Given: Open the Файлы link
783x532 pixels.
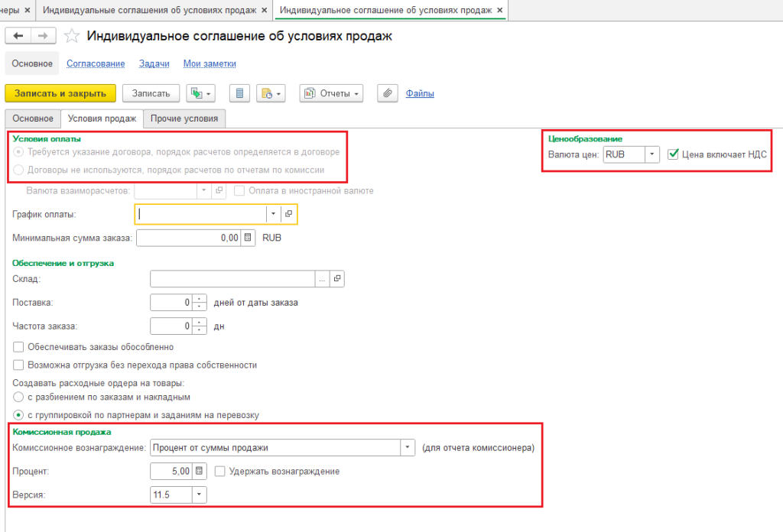Looking at the screenshot, I should 420,93.
